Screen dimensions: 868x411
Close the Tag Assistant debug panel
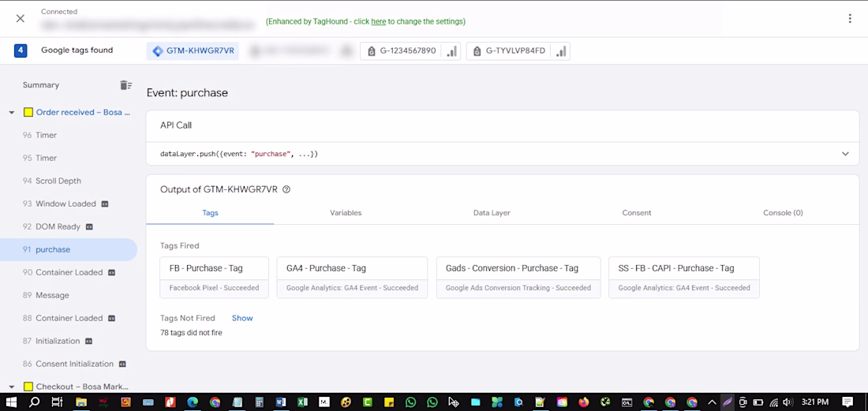coord(21,18)
